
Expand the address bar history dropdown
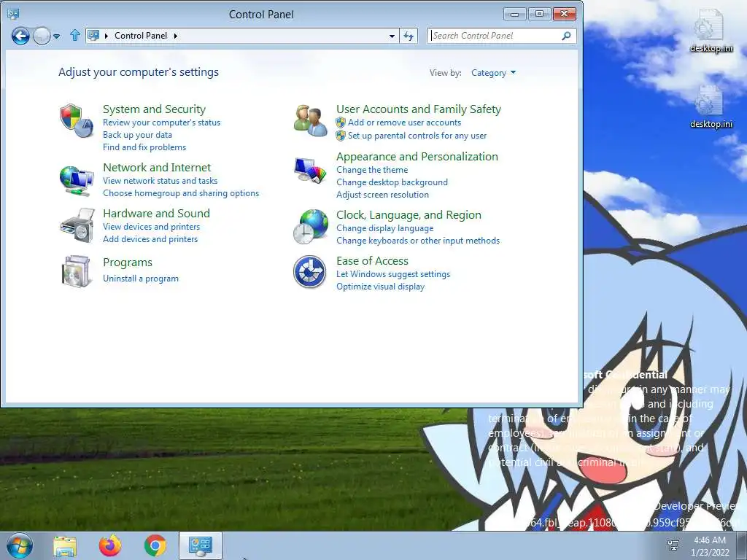point(392,36)
